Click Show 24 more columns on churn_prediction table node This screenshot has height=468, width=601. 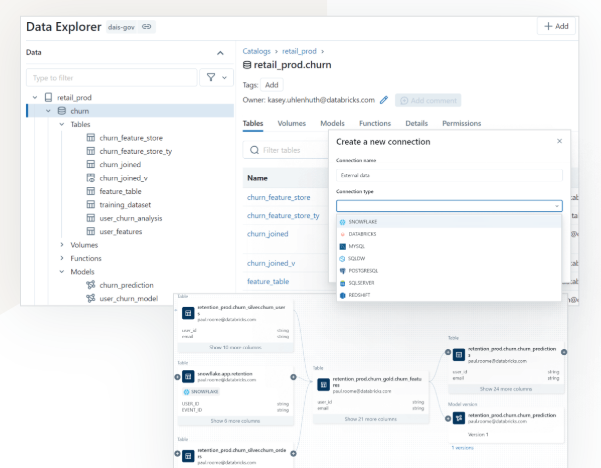pos(506,389)
